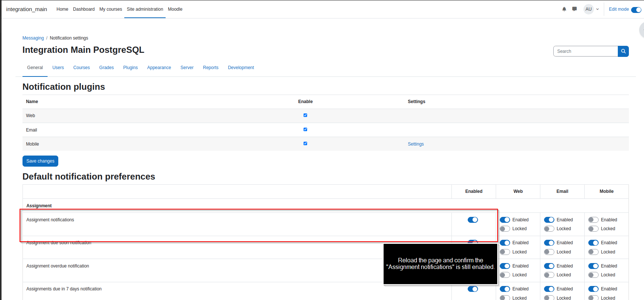Toggle Web Enabled for Assignment due soon
The height and width of the screenshot is (300, 644).
pos(505,243)
